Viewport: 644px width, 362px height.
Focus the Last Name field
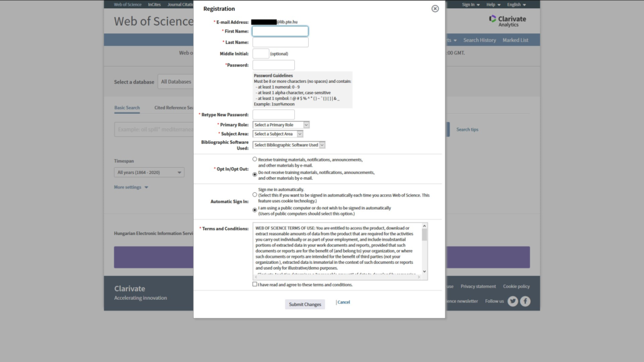pyautogui.click(x=280, y=42)
